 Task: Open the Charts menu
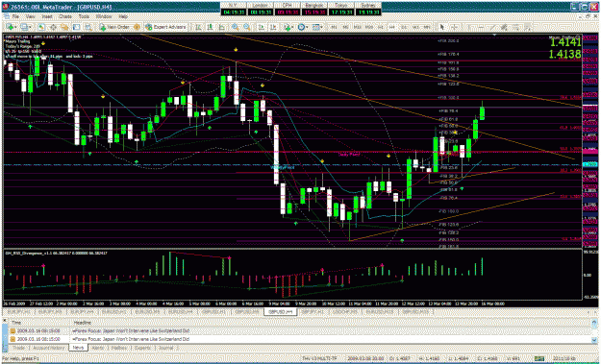[65, 17]
